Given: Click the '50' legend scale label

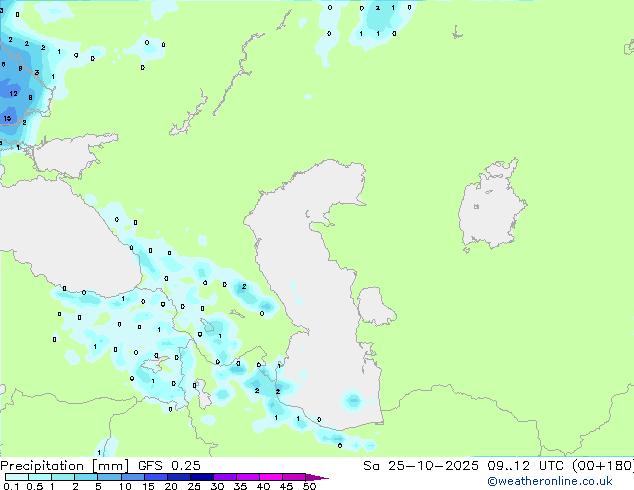Looking at the screenshot, I should tap(309, 486).
